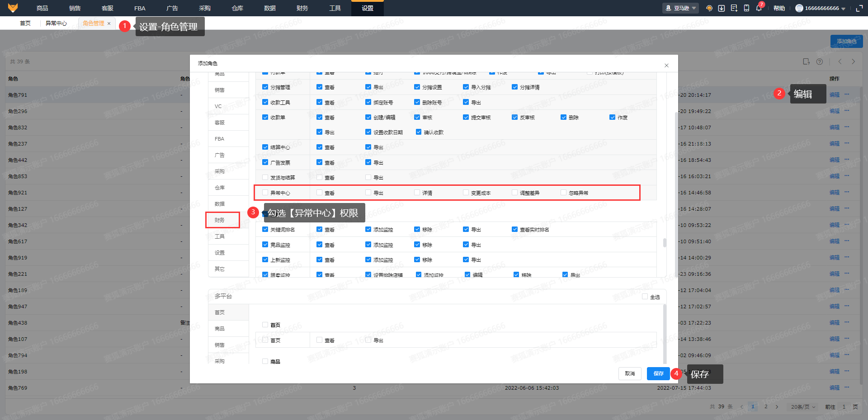
Task: Go to page 2
Action: click(x=766, y=407)
